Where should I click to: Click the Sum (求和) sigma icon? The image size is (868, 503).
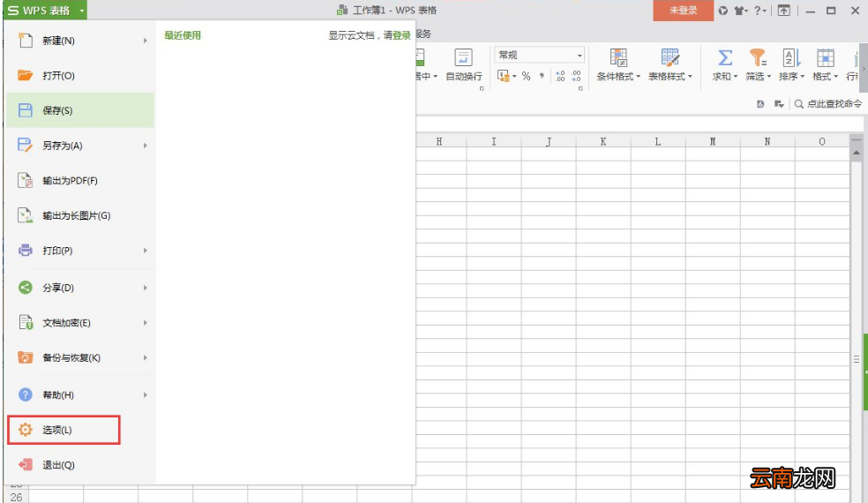click(724, 57)
